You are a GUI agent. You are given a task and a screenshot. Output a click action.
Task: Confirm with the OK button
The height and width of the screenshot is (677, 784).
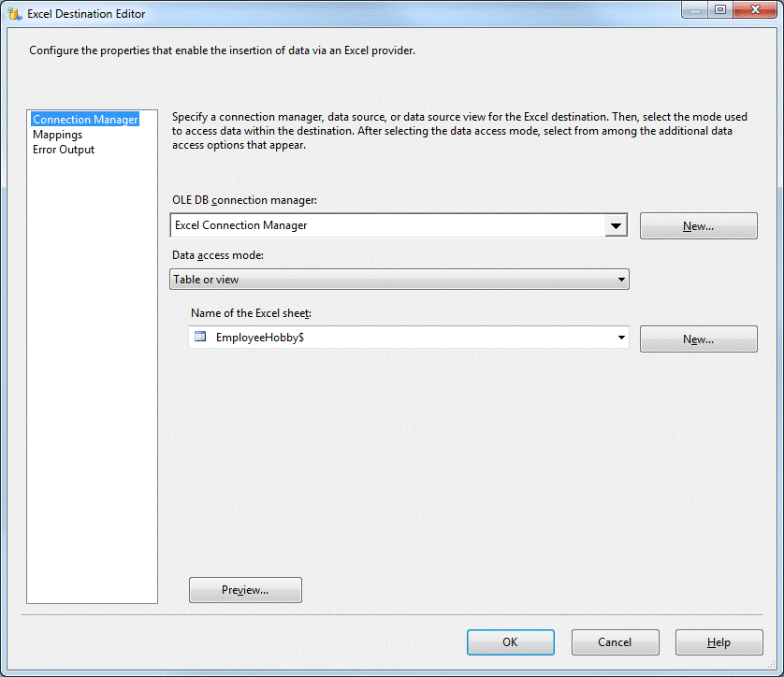[510, 642]
